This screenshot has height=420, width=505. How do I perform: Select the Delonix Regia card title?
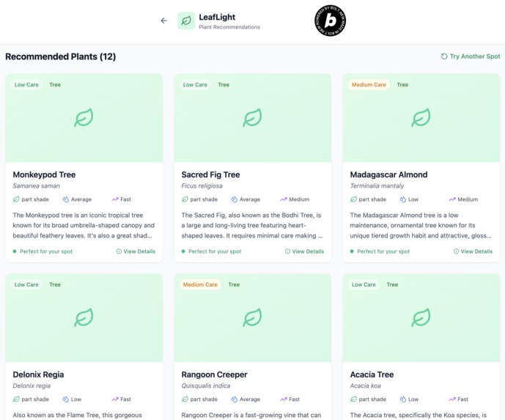(38, 375)
